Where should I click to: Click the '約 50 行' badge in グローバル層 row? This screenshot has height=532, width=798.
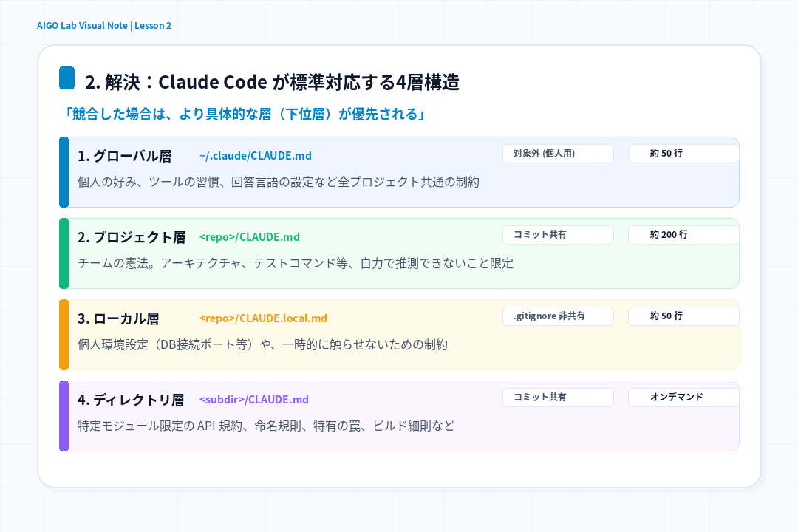pyautogui.click(x=683, y=154)
